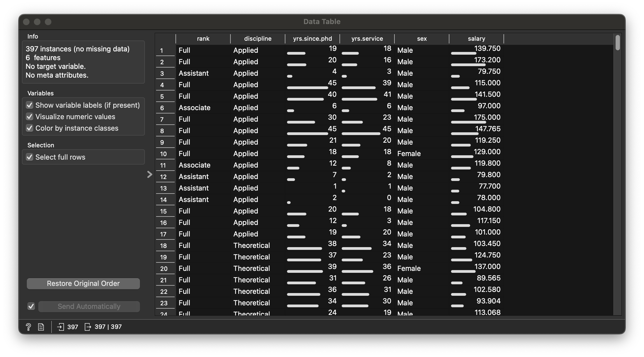Select row number 10 header
The image size is (644, 357).
(x=163, y=154)
